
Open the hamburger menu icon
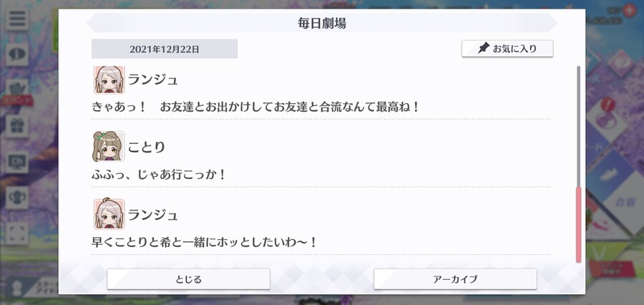[x=17, y=19]
